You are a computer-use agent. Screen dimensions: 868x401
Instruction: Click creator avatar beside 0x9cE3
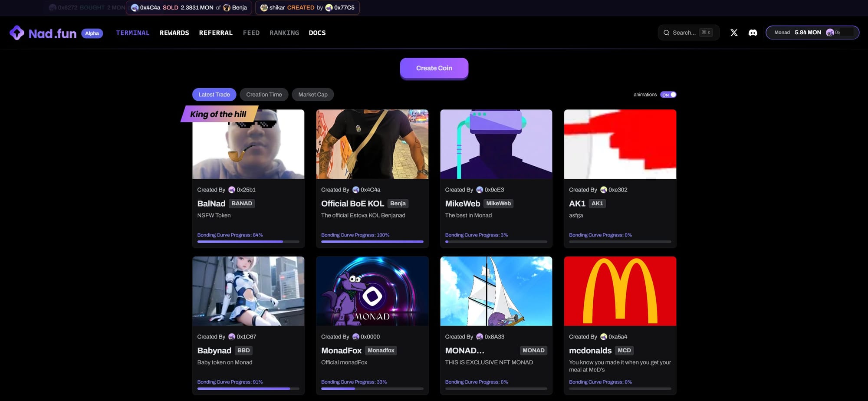480,190
